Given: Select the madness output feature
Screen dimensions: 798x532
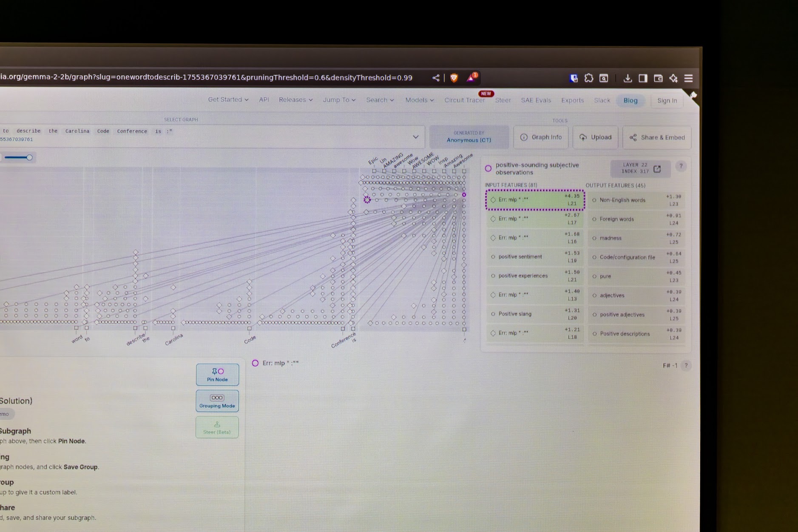Looking at the screenshot, I should pos(636,238).
